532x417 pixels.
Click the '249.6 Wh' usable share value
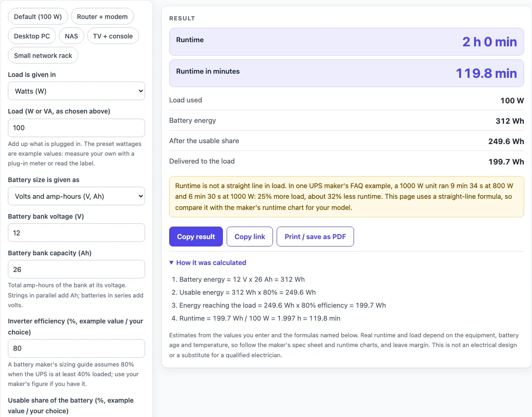point(506,141)
